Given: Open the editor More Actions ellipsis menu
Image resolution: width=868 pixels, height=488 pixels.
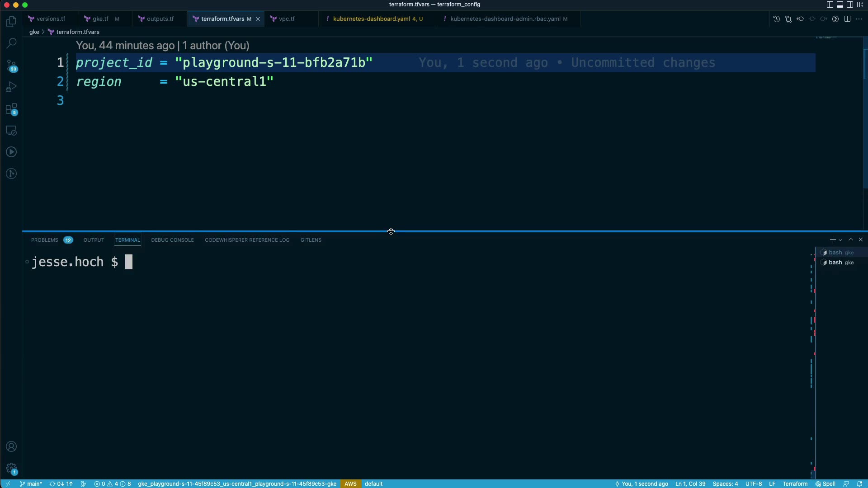Looking at the screenshot, I should coord(859,19).
